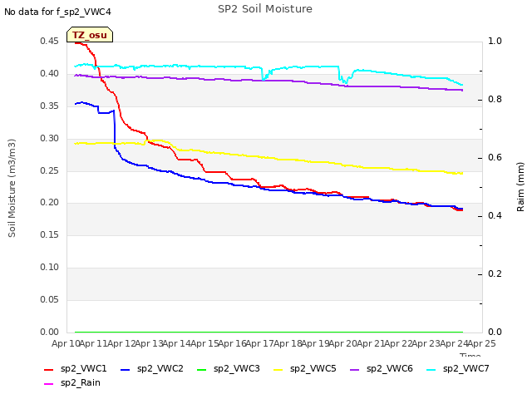532x399 pixels.
Task: Click the 0.6 right axis value
Action: [495, 158]
